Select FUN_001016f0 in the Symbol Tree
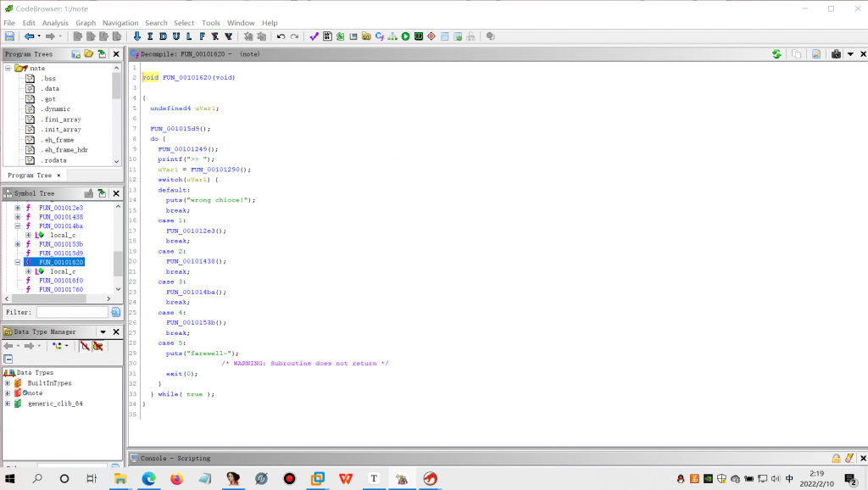Screen dimensions: 868x490 click(x=61, y=281)
